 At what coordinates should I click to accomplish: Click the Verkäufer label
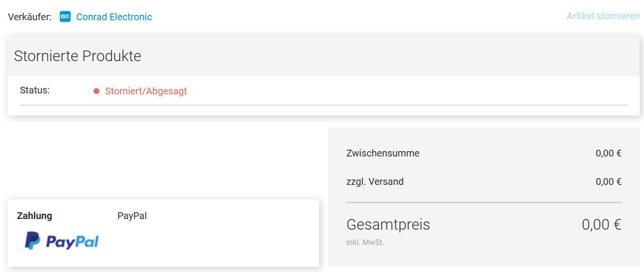[x=30, y=17]
